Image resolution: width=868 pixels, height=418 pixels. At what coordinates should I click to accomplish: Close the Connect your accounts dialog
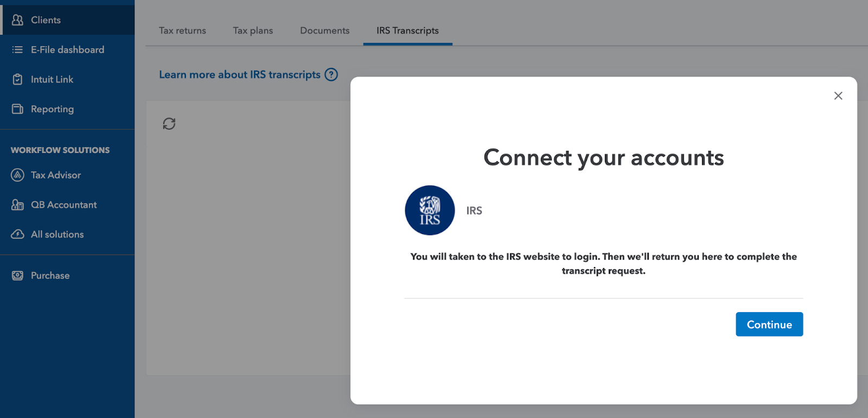838,96
